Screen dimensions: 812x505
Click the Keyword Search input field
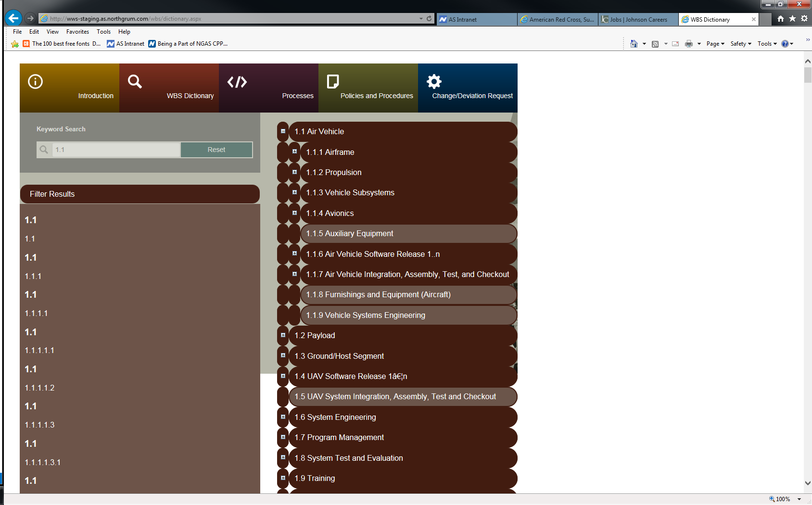coord(115,150)
